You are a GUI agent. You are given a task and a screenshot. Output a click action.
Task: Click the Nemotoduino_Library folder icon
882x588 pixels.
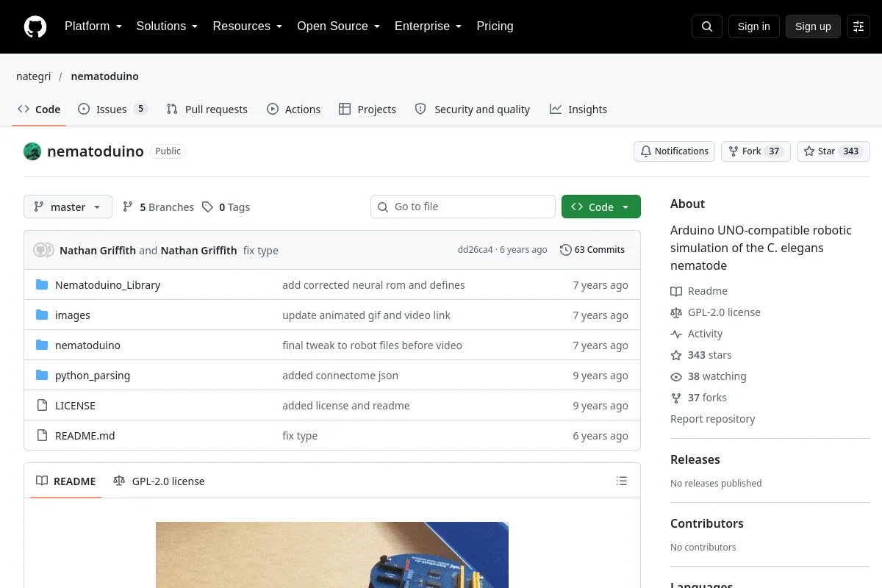coord(42,285)
